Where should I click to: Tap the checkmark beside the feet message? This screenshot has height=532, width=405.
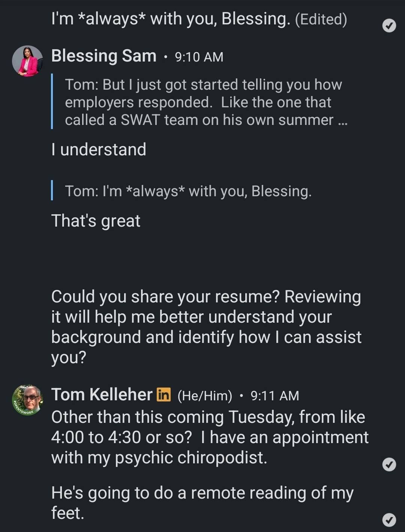389,520
